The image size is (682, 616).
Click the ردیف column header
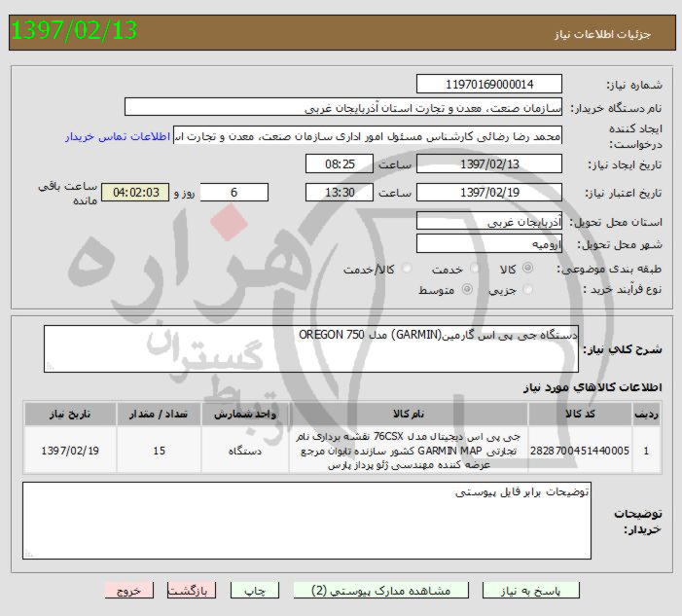click(x=646, y=414)
